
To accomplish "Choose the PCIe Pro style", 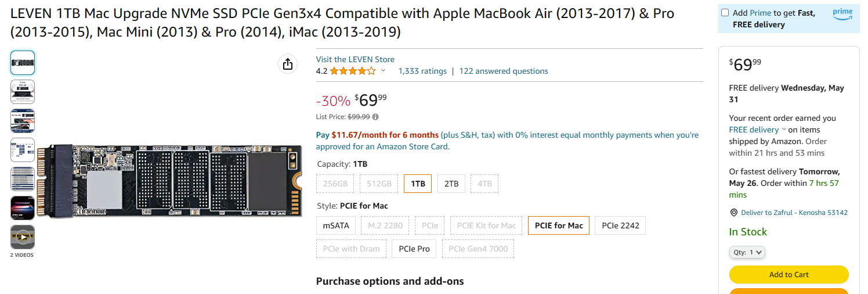I will (x=414, y=249).
